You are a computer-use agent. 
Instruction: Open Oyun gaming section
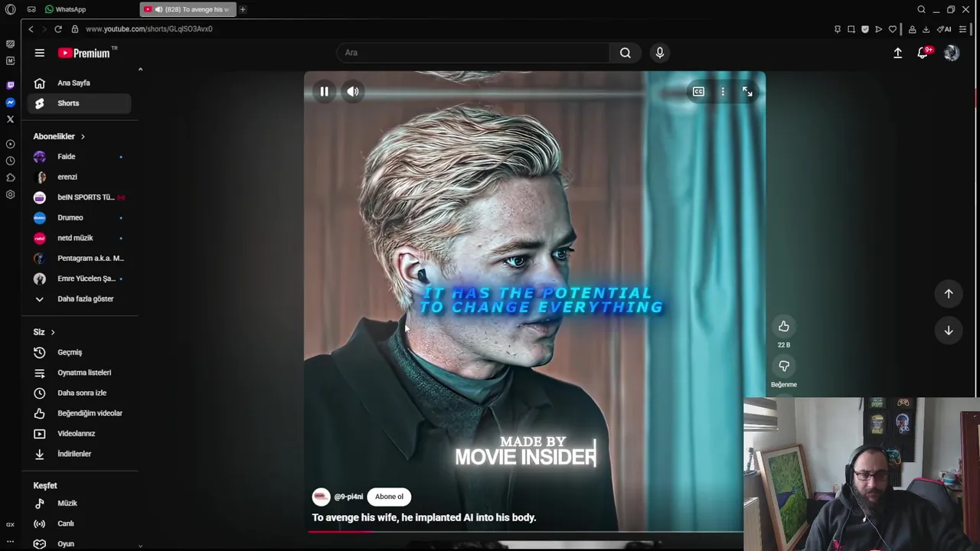click(x=80, y=543)
